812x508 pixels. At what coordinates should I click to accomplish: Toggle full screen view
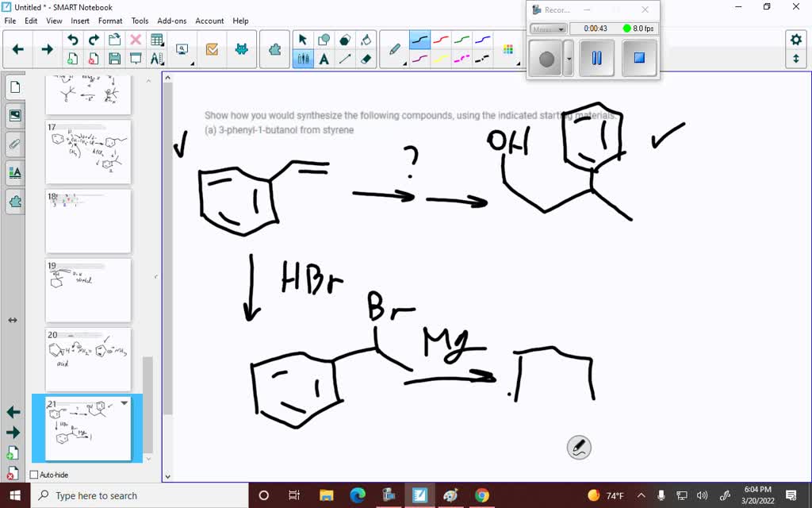pyautogui.click(x=798, y=60)
